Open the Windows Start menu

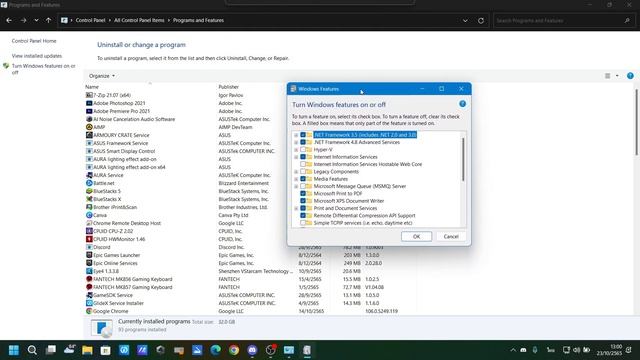coord(14,350)
